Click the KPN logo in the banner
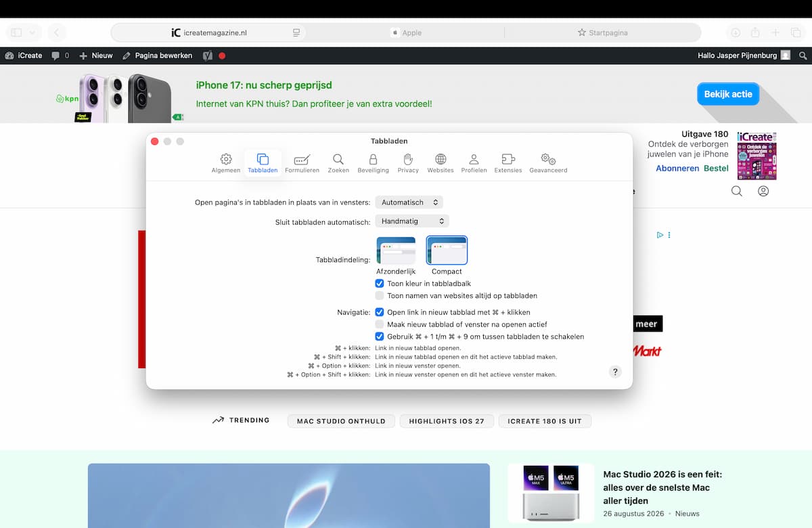This screenshot has height=528, width=812. pos(67,98)
